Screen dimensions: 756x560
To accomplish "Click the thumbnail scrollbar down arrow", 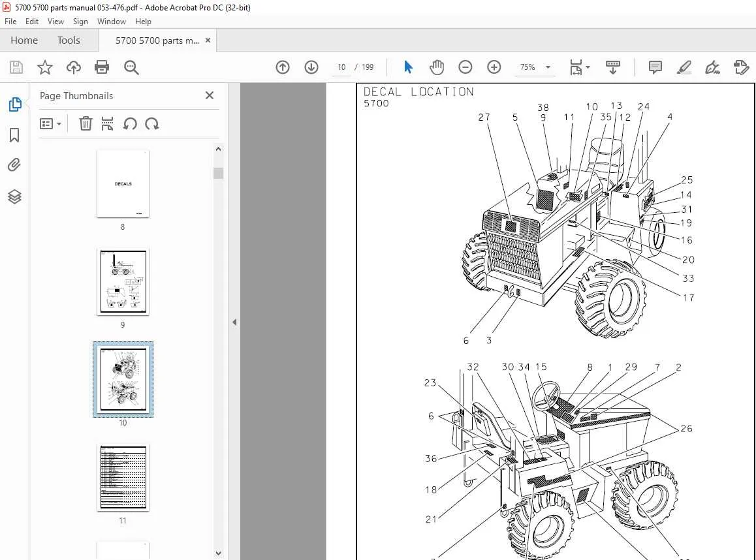I will pyautogui.click(x=219, y=553).
